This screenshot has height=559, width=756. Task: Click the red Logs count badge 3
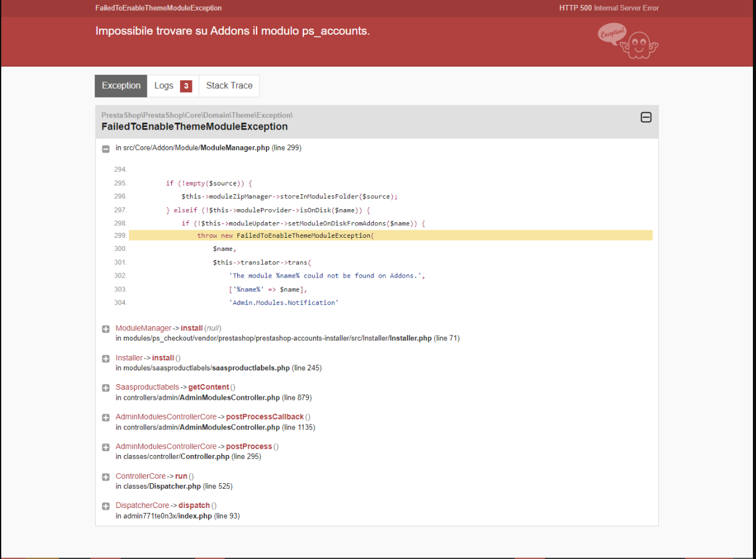[186, 86]
